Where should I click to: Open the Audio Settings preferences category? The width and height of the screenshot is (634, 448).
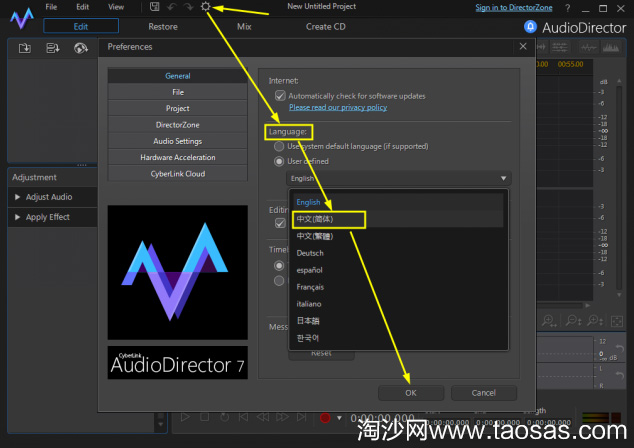pos(178,141)
